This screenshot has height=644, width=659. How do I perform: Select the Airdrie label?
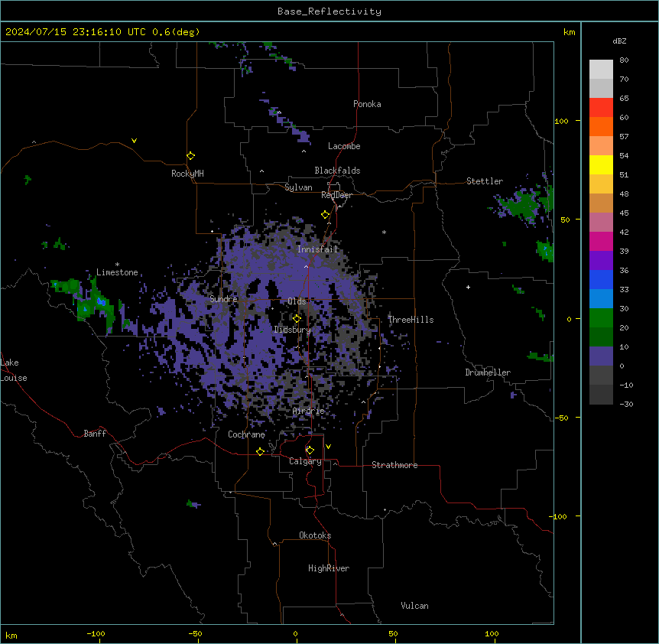pos(309,411)
